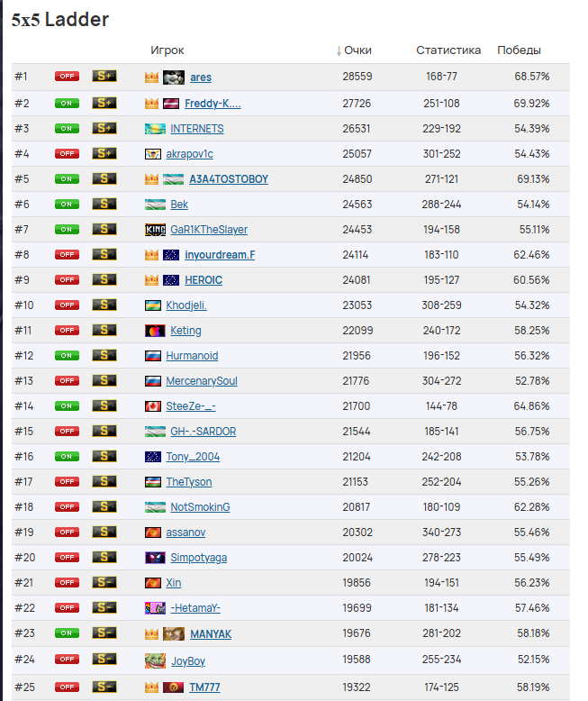Open the GH-.-SARDOR profile link
Screen dimensions: 588x701
pyautogui.click(x=204, y=432)
